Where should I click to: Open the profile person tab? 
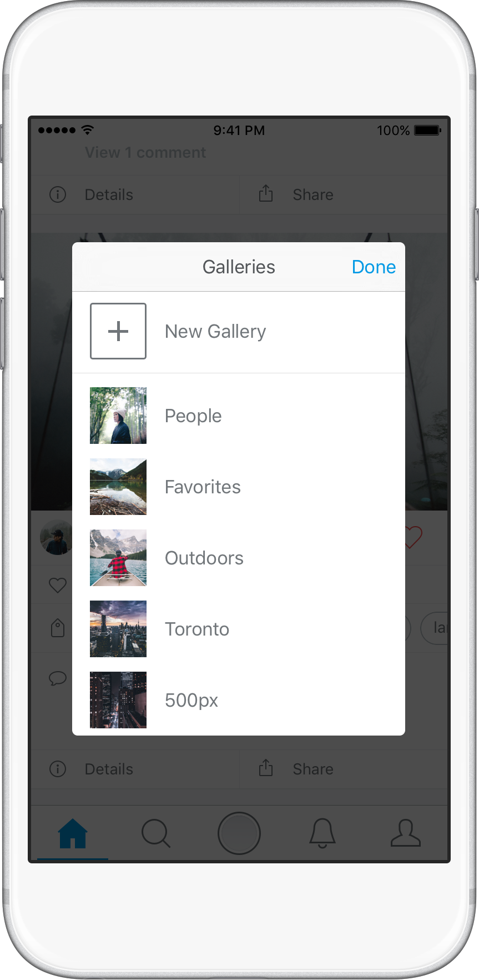point(406,833)
